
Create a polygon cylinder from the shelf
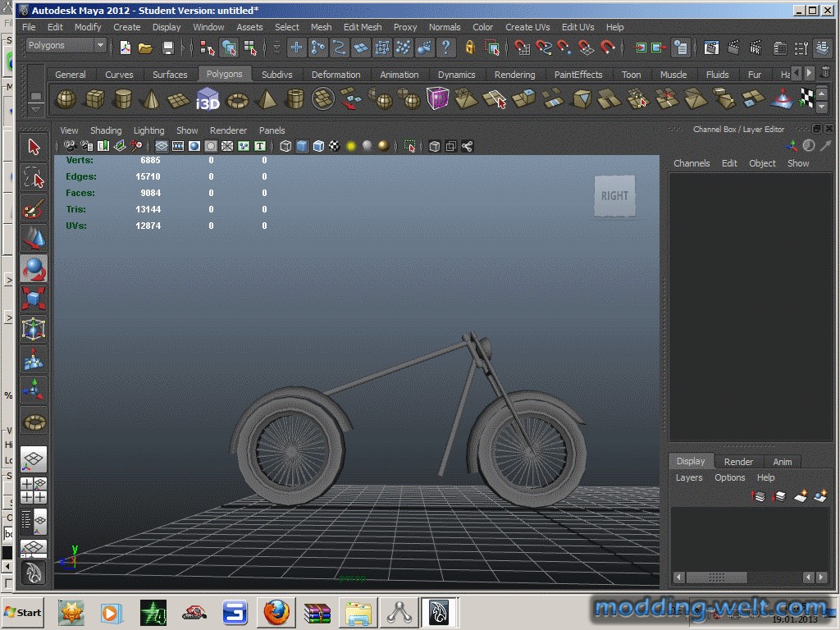(x=123, y=99)
